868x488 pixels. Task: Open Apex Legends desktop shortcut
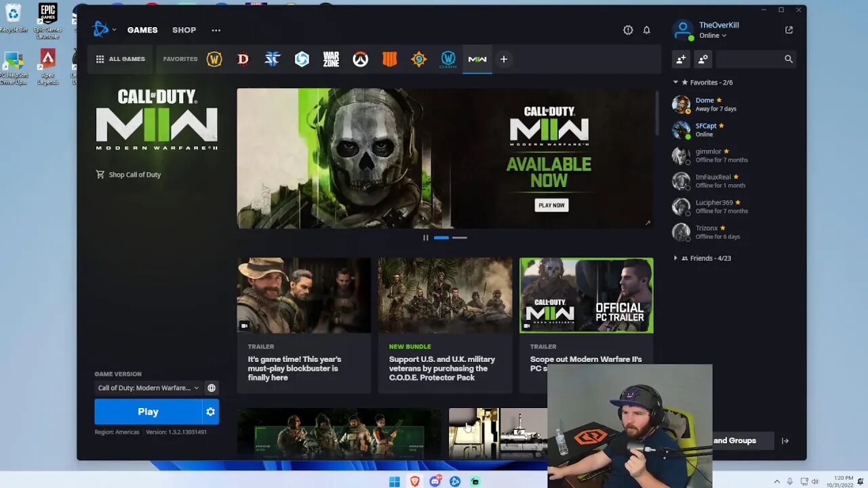point(47,67)
